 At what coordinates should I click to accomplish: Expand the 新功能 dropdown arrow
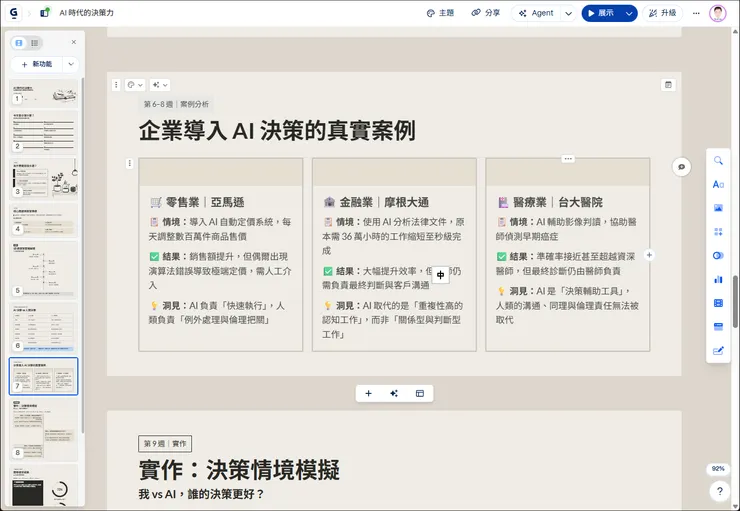pos(71,64)
